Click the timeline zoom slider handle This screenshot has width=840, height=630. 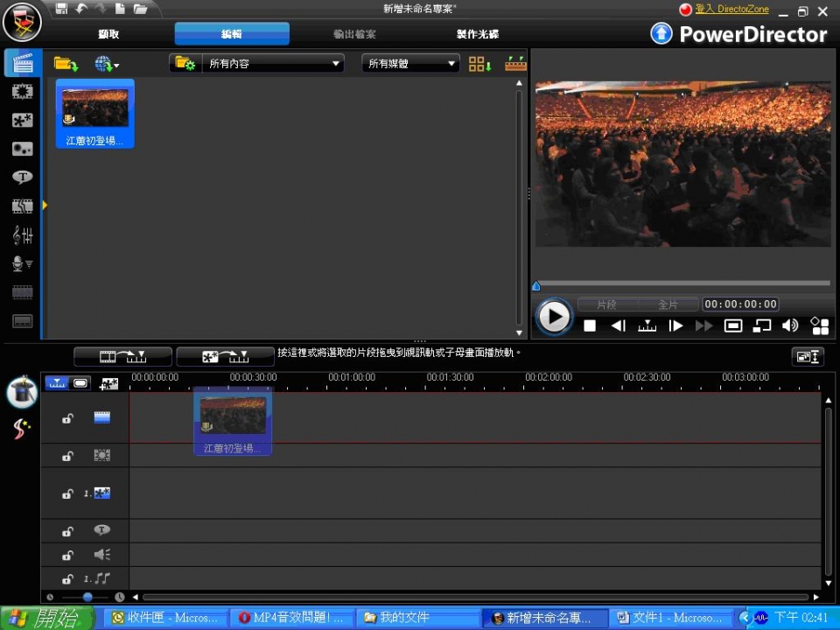pos(87,597)
